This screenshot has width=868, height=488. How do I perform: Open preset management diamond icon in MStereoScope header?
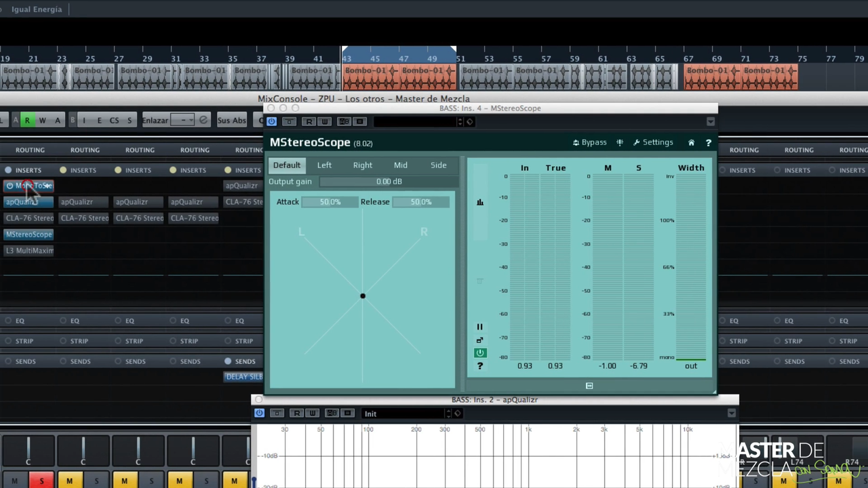coord(469,121)
